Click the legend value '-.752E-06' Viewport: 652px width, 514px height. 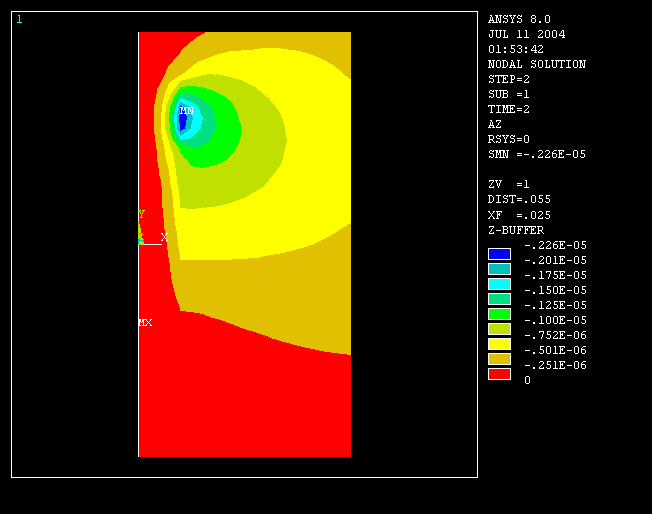(556, 335)
